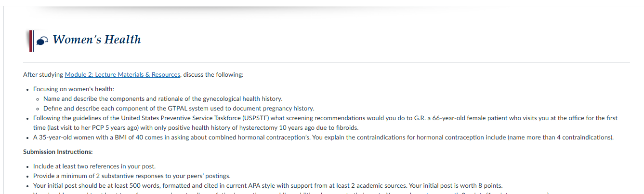The image size is (644, 194).
Task: Click the horizontal divider below the heading
Action: [326, 62]
